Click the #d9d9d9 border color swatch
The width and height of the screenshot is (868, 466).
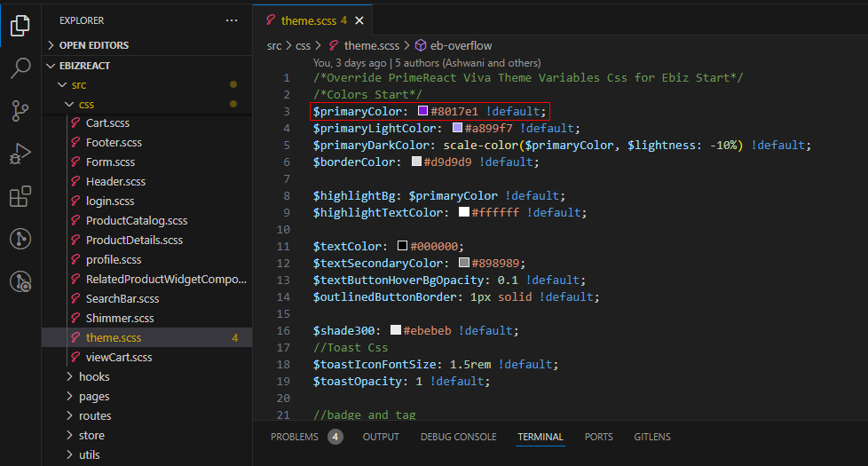[416, 162]
